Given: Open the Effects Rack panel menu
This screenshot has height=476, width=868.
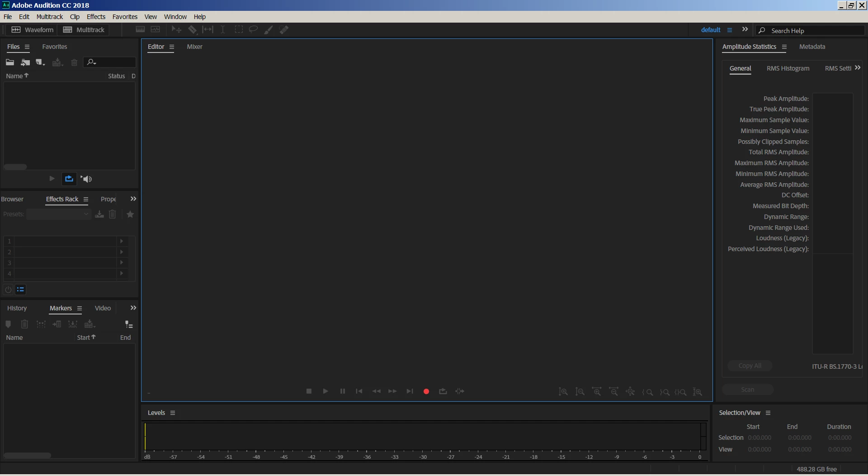Looking at the screenshot, I should 86,199.
